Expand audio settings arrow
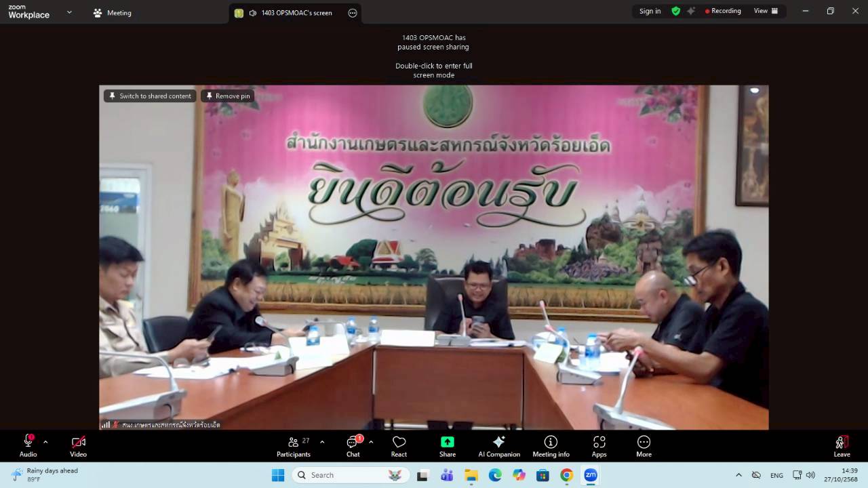Screen dimensions: 868x488 (45, 442)
